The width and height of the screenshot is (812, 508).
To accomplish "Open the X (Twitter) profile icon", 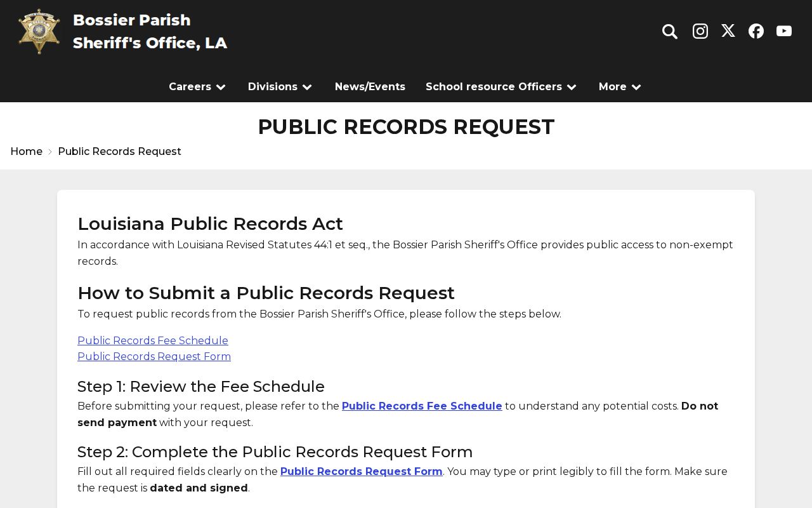I will point(728,31).
